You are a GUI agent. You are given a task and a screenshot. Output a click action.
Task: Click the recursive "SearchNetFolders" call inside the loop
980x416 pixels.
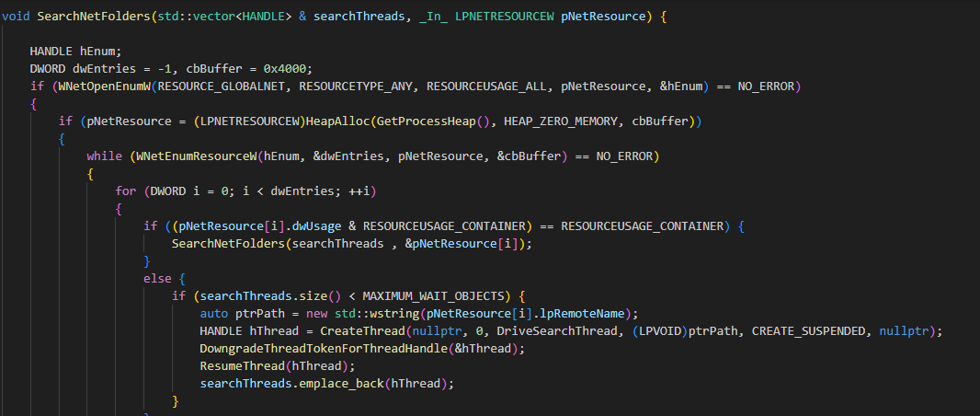click(x=228, y=244)
